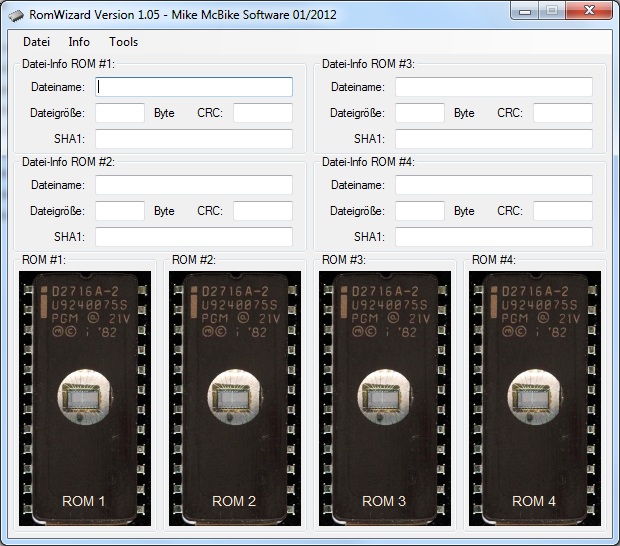The height and width of the screenshot is (546, 620).
Task: Select the ROM #1 CRC field
Action: click(x=263, y=113)
